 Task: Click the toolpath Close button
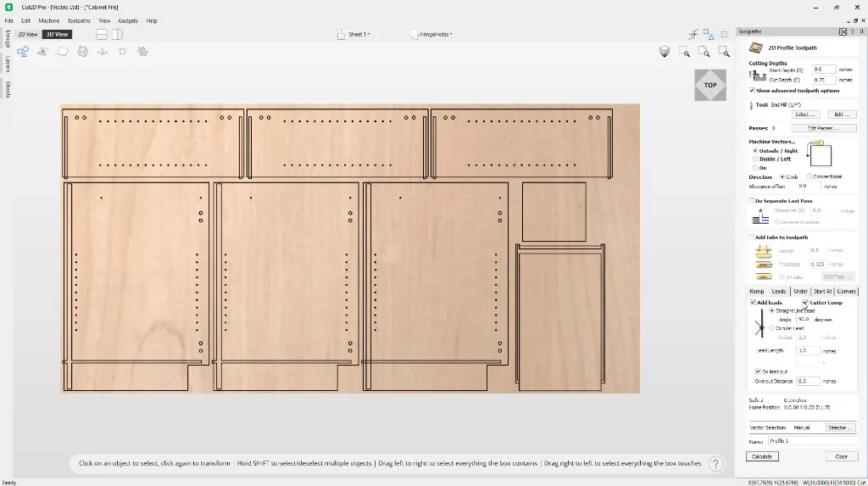click(842, 456)
